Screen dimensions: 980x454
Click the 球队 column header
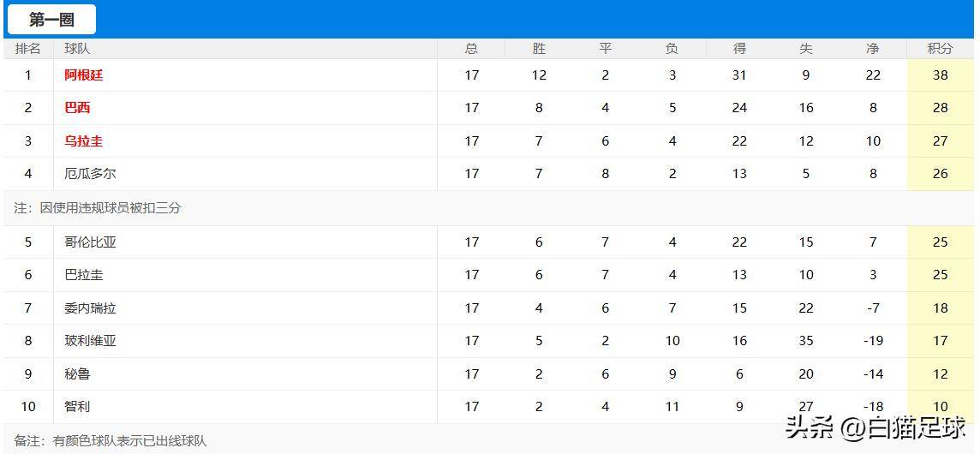click(x=77, y=49)
